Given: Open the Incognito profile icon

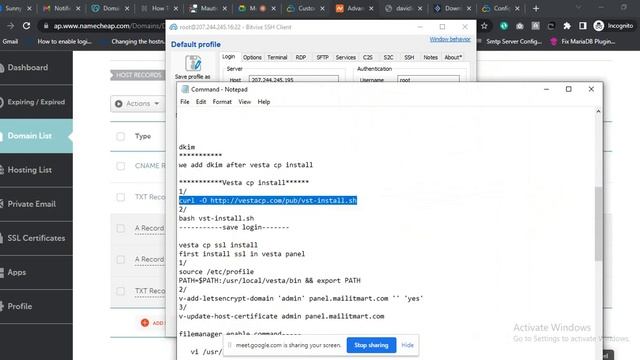Looking at the screenshot, I should tap(599, 26).
